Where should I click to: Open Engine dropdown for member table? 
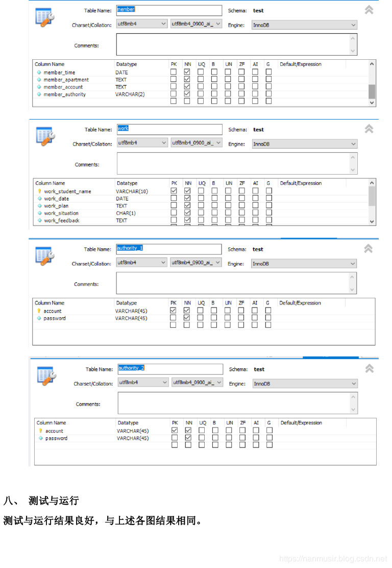pyautogui.click(x=304, y=25)
